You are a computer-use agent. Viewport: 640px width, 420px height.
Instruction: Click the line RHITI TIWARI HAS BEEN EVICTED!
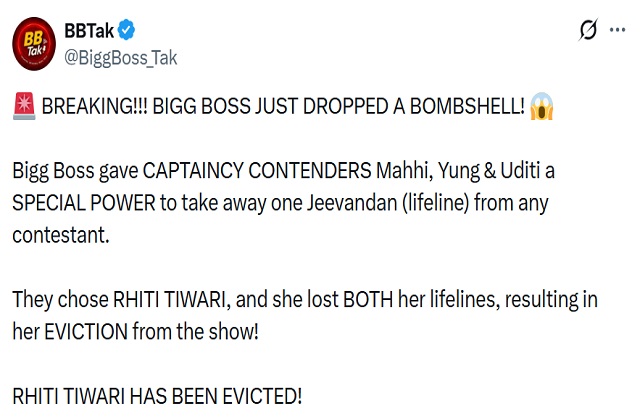coord(157,396)
